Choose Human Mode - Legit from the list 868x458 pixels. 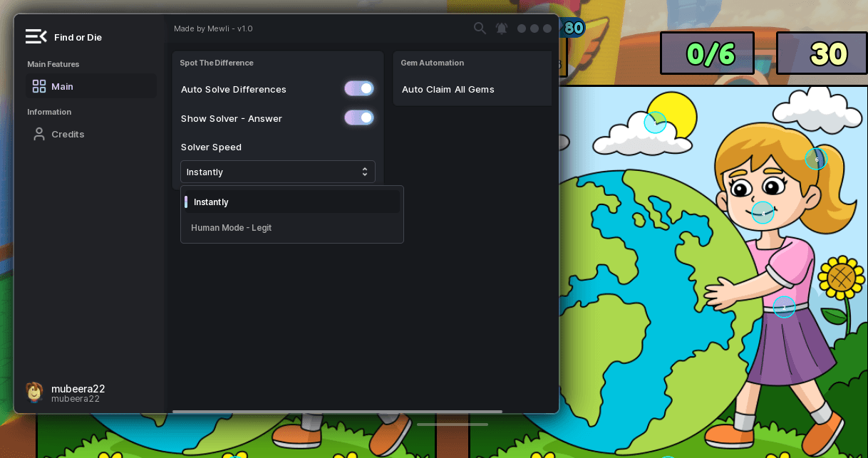292,228
